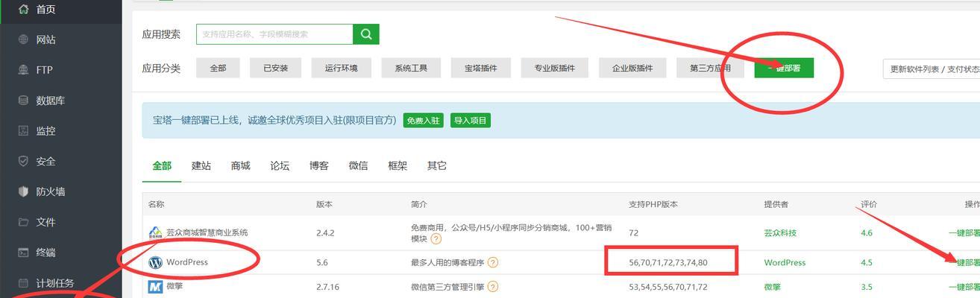Click 一键部署 in 芸众商城 row
The width and height of the screenshot is (980, 298).
(964, 232)
